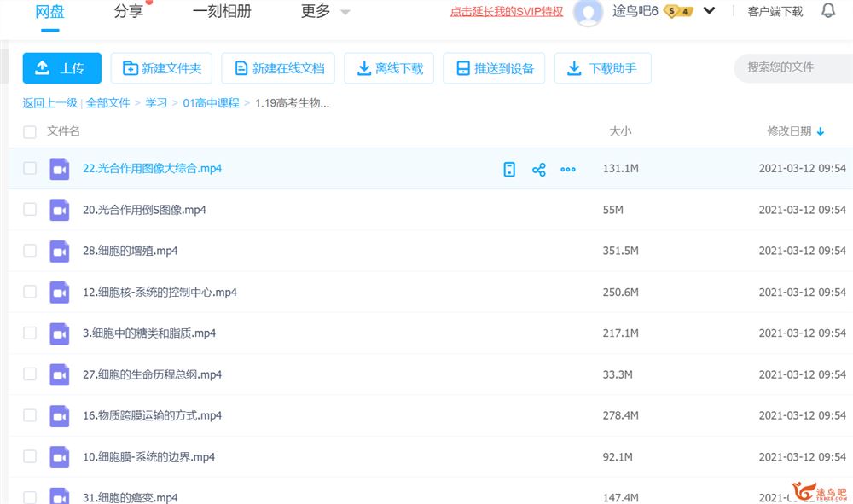Image resolution: width=853 pixels, height=504 pixels.
Task: Open file 10.细胞膜-系统的边界.mp4
Action: point(148,457)
